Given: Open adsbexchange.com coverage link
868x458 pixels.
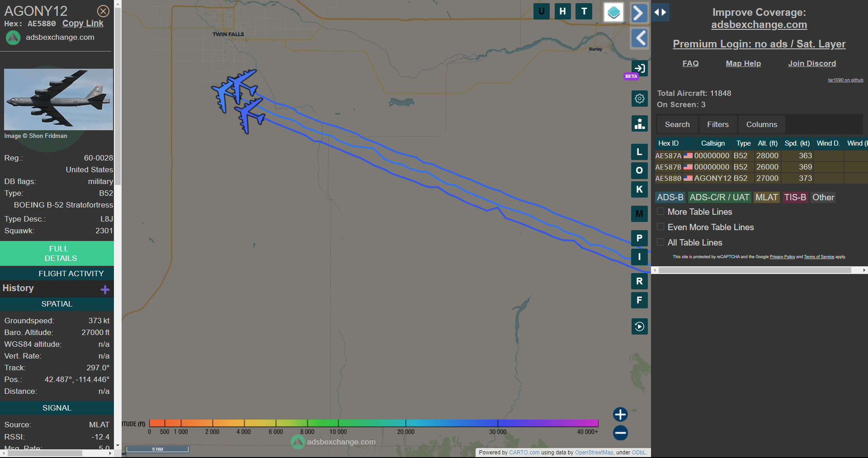Looking at the screenshot, I should click(759, 25).
